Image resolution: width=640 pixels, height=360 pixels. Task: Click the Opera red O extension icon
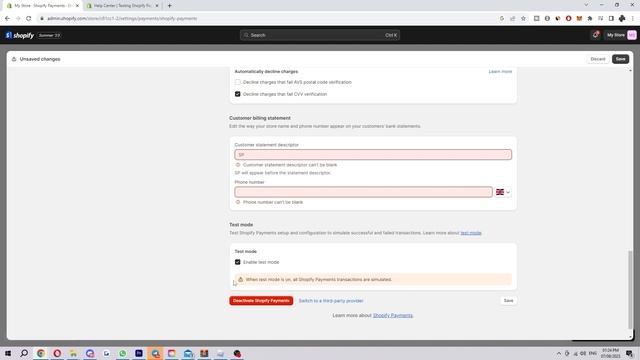point(568,18)
